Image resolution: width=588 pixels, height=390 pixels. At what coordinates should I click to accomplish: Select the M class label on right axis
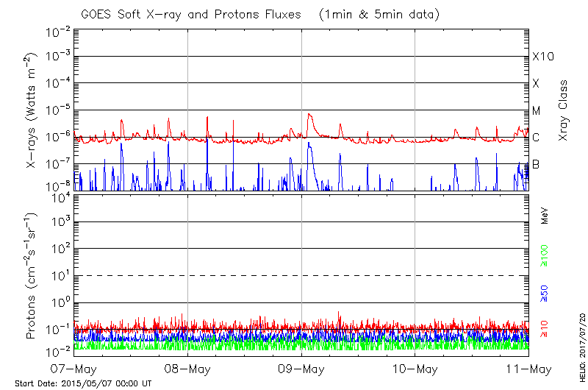(x=537, y=111)
